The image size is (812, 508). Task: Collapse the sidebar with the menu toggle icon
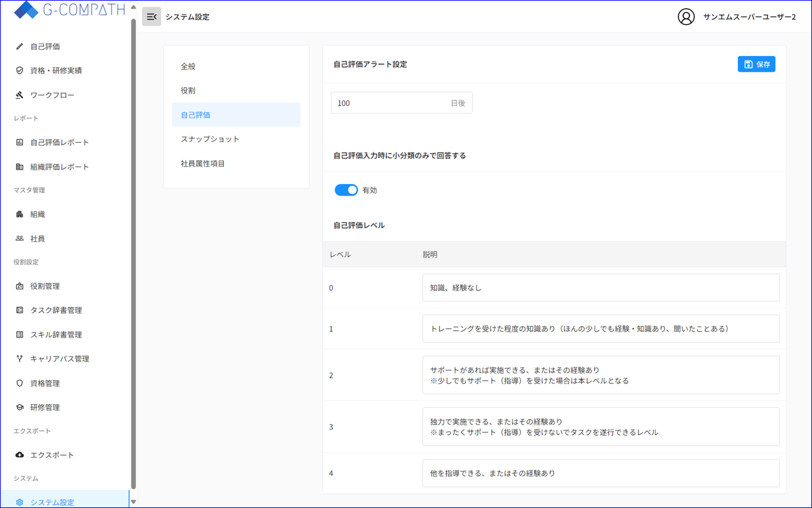pyautogui.click(x=152, y=17)
